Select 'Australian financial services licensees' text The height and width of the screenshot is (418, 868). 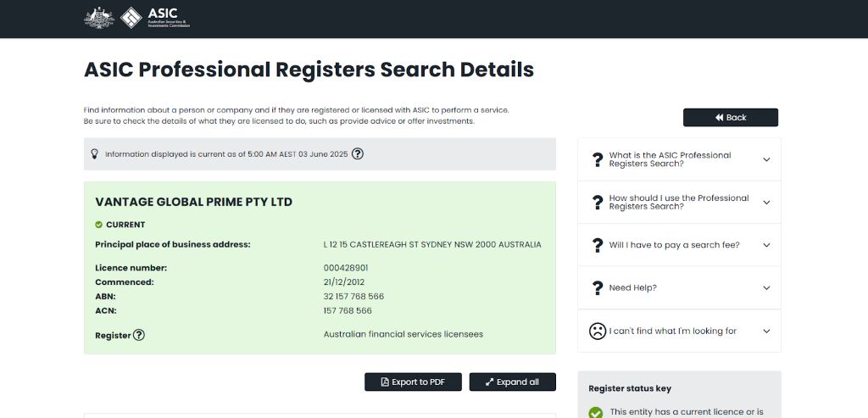tap(403, 334)
